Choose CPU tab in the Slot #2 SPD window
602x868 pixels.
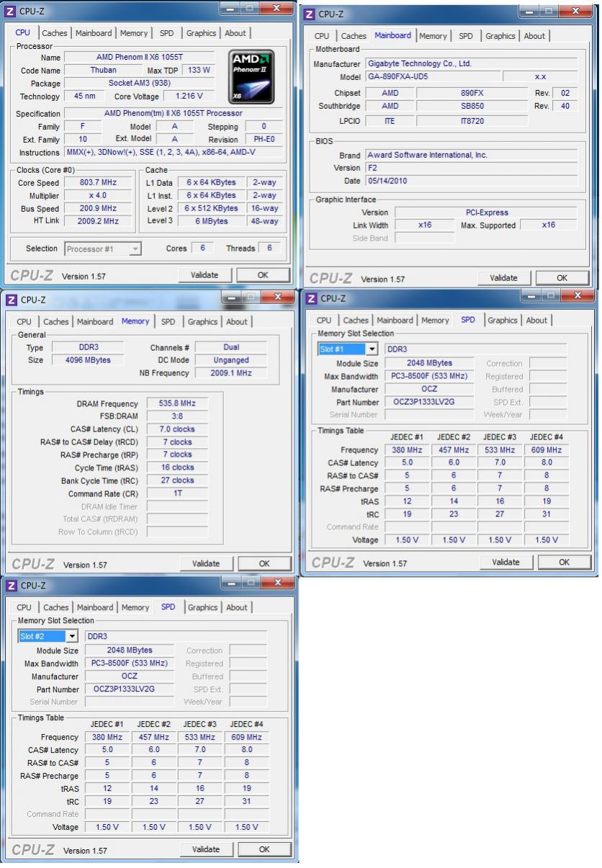click(24, 608)
